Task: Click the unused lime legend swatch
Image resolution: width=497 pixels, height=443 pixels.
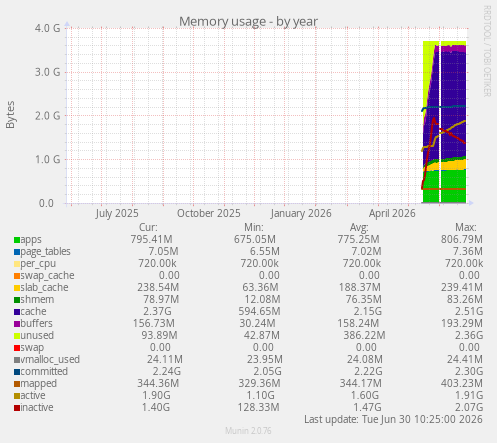Action: 17,336
